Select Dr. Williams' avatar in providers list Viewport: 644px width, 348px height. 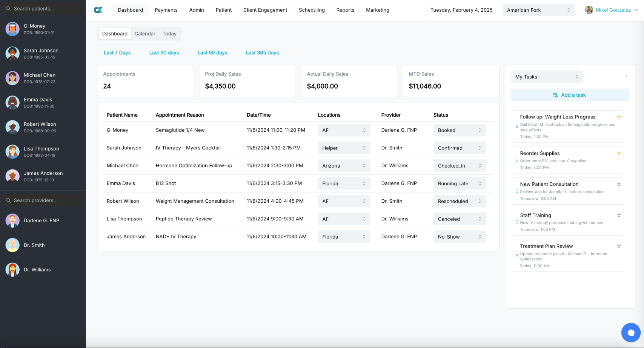[x=12, y=269]
